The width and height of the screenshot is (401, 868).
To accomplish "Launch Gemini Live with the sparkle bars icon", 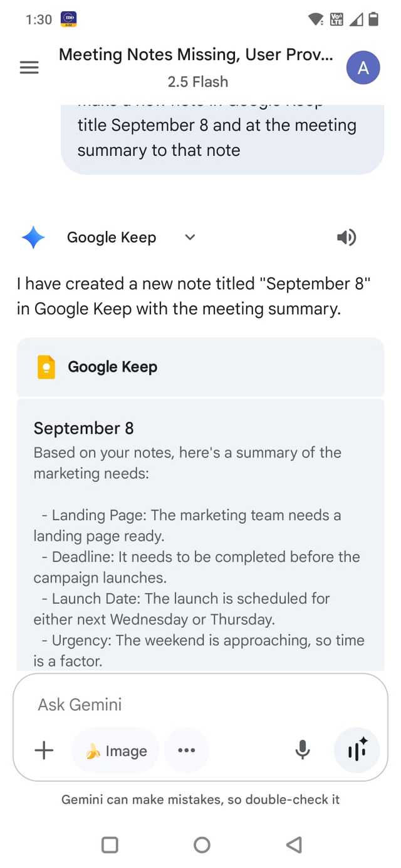I will click(x=357, y=750).
